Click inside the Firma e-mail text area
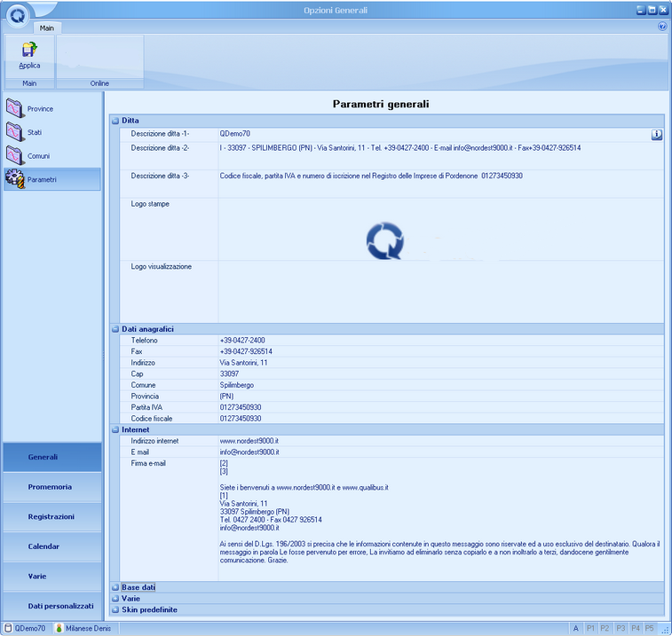The height and width of the screenshot is (636, 672). point(441,519)
